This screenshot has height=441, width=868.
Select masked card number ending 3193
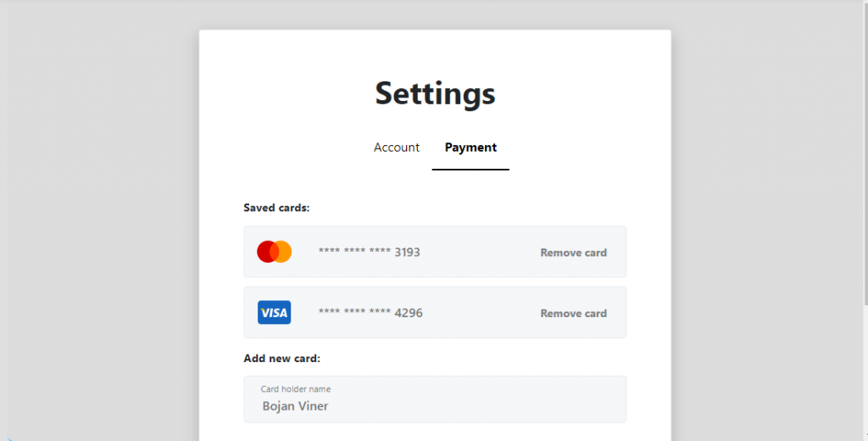[370, 252]
